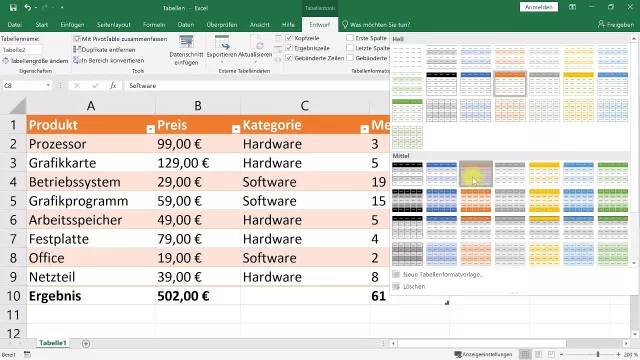Click the Freigeben button

tap(616, 24)
